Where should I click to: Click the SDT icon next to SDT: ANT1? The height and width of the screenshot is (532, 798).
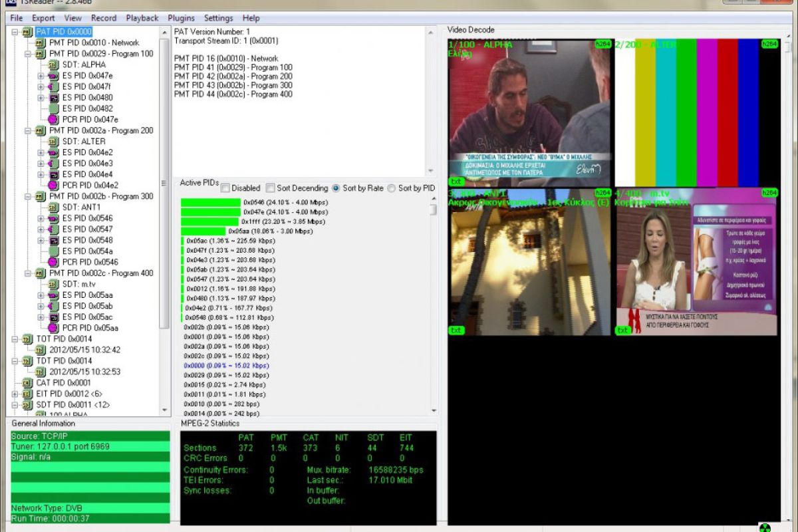pos(53,207)
